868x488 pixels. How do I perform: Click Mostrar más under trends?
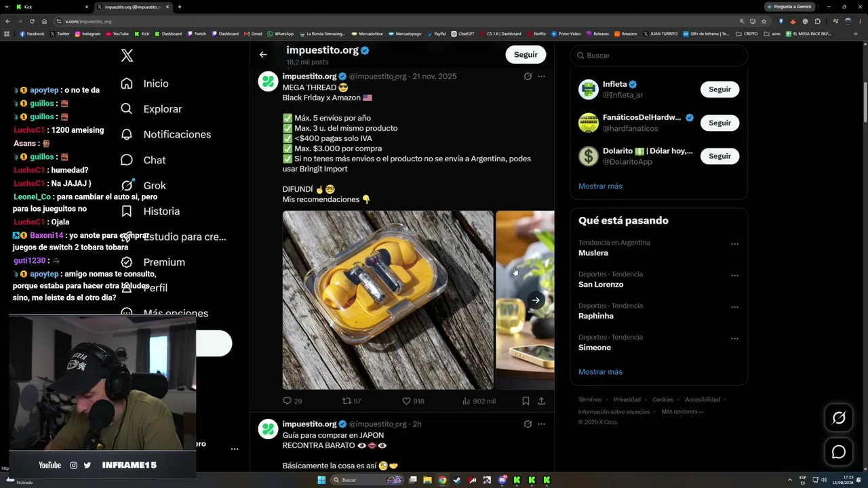click(600, 372)
